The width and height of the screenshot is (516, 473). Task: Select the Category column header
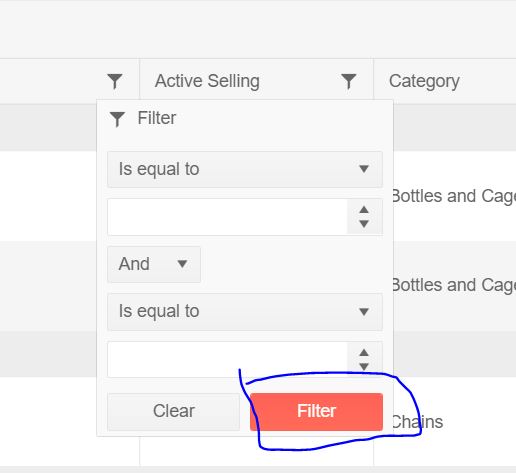(424, 81)
